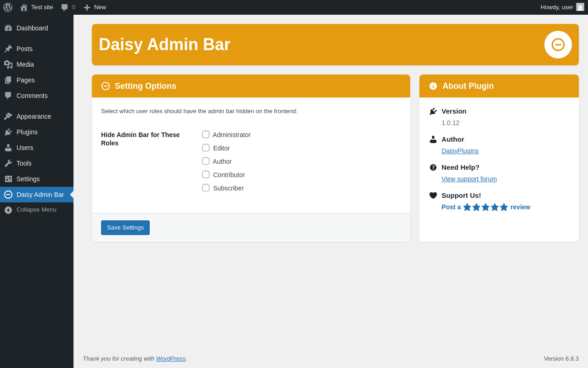Image resolution: width=588 pixels, height=368 pixels.
Task: Click the Daisy Admin Bar header logo
Action: (558, 45)
